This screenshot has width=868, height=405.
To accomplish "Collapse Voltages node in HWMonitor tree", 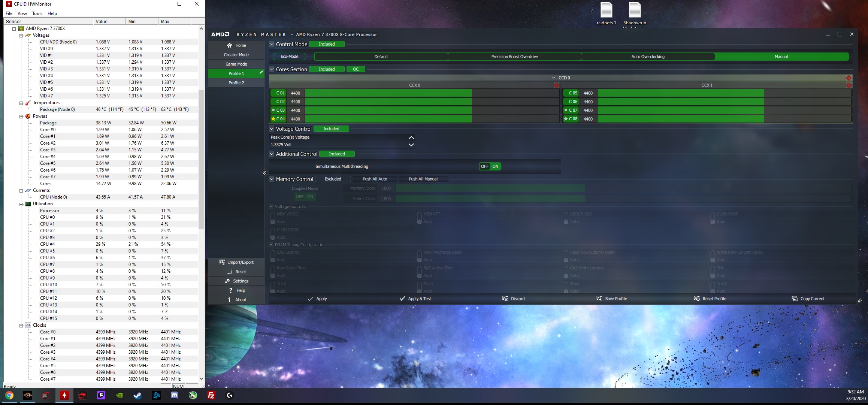I will coord(21,35).
